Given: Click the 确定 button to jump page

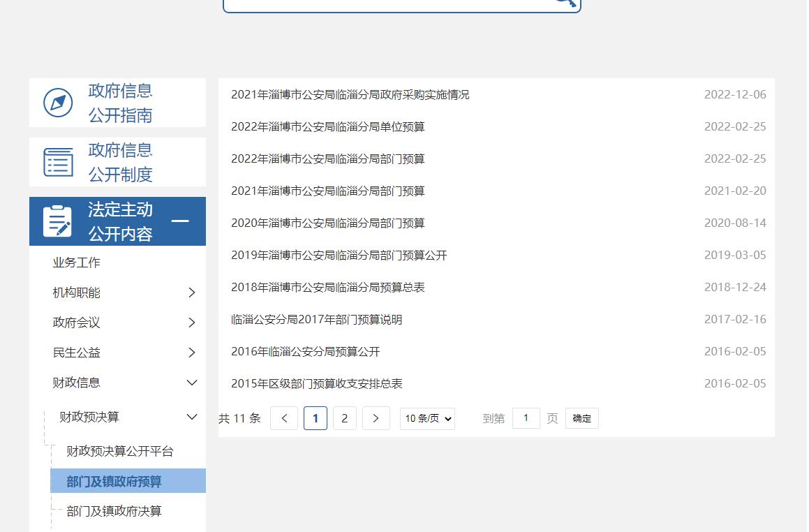Looking at the screenshot, I should (581, 418).
